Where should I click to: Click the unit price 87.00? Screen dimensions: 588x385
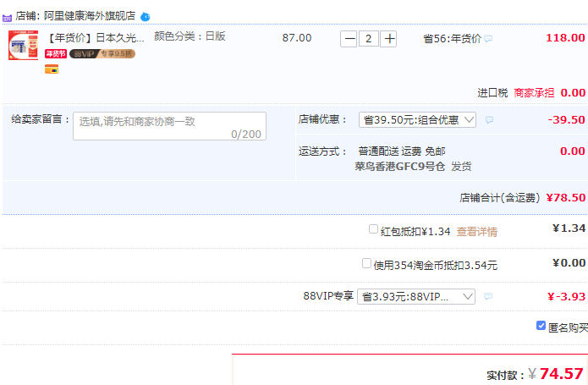pos(297,38)
